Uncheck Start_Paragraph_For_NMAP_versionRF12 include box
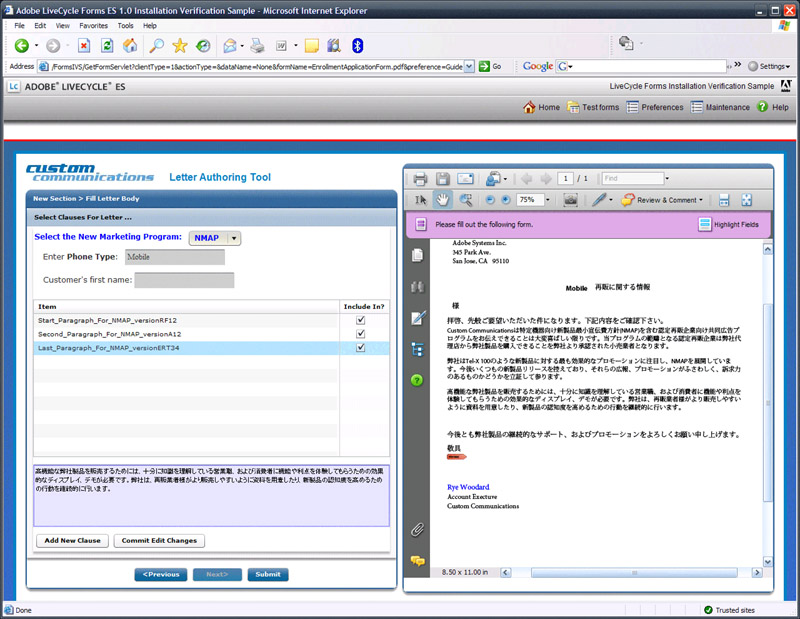 coord(361,320)
